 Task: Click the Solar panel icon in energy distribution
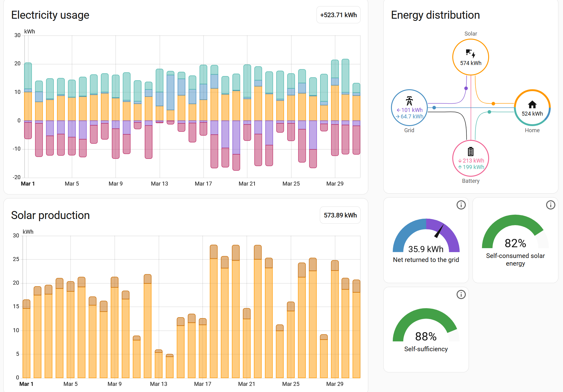pyautogui.click(x=470, y=53)
